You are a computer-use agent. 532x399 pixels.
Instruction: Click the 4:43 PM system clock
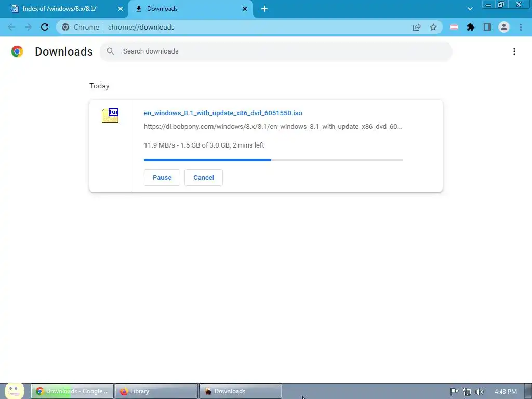(506, 392)
